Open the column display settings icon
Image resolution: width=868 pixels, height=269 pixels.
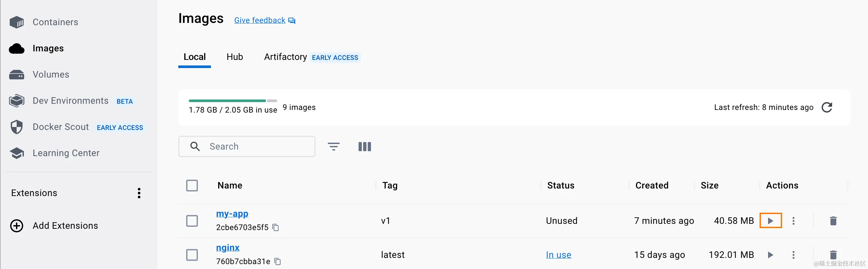click(x=364, y=147)
